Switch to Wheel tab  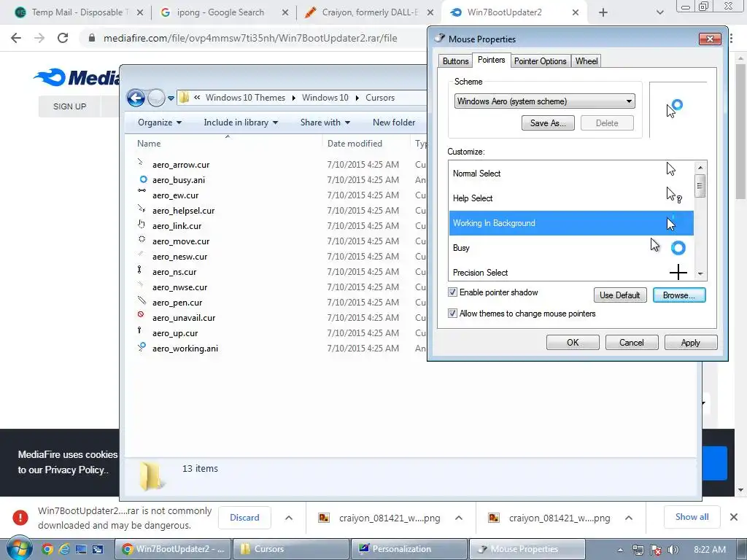coord(587,61)
